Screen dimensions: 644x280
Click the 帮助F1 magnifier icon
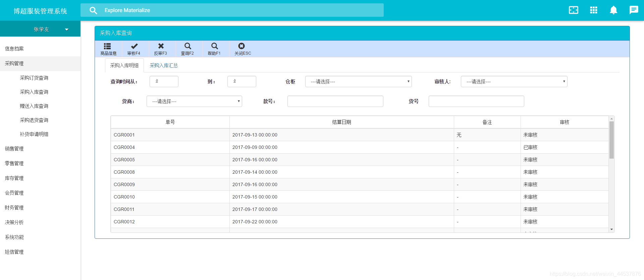(215, 46)
